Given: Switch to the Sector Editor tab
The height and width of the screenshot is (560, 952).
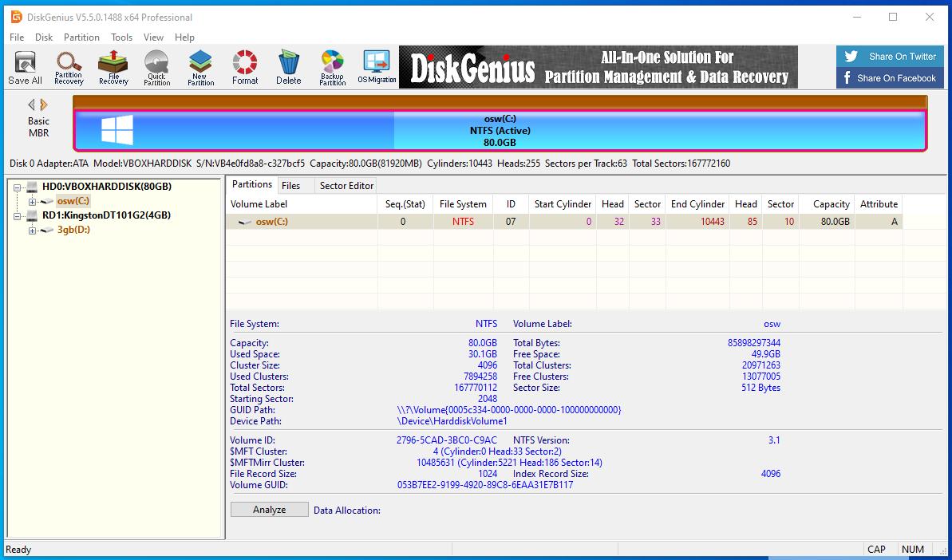Looking at the screenshot, I should (346, 186).
